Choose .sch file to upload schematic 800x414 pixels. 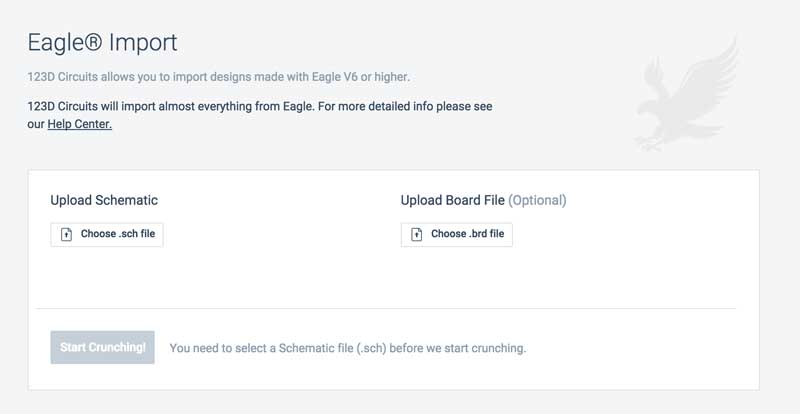coord(107,234)
